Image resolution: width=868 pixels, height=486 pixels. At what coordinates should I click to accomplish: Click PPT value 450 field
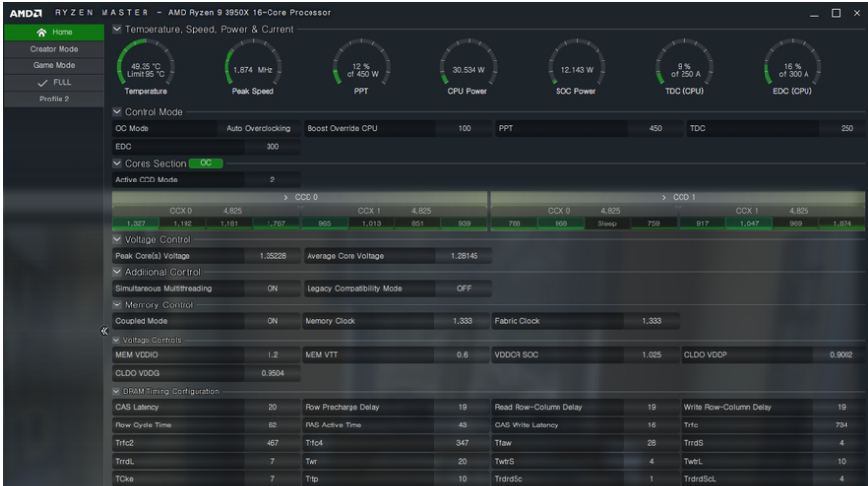(655, 128)
